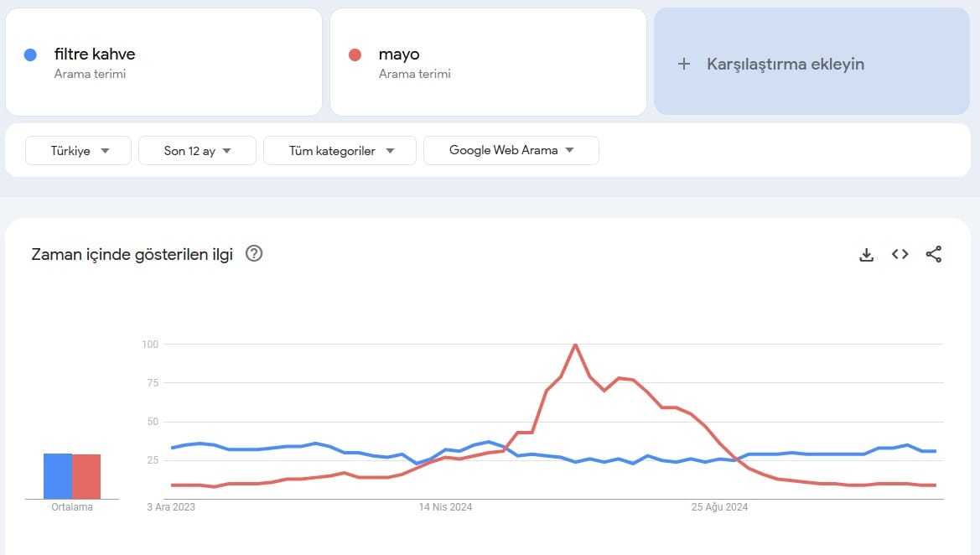
Task: Open the embed code icon
Action: tap(900, 254)
